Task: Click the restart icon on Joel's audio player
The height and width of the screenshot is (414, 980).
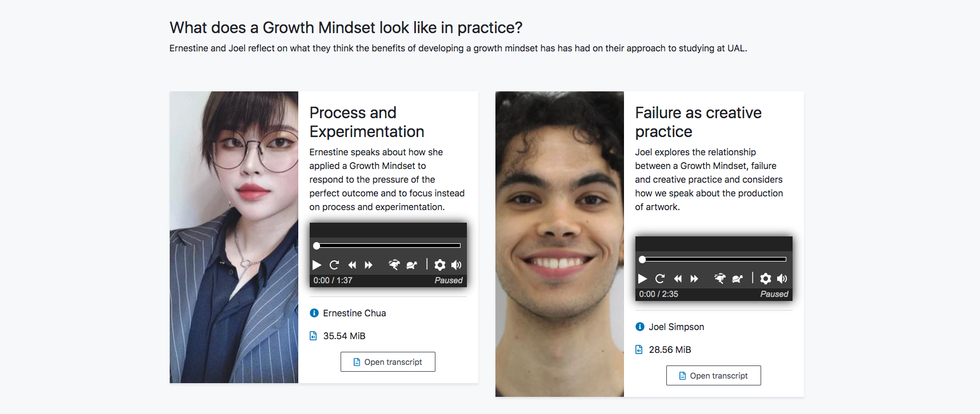Action: pos(660,279)
